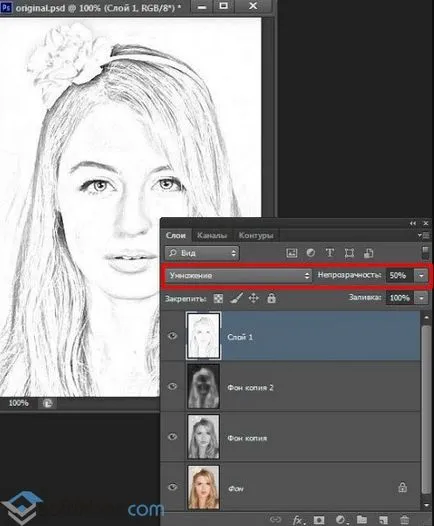The height and width of the screenshot is (526, 434).
Task: Click lock image pixels brush icon
Action: tap(236, 298)
